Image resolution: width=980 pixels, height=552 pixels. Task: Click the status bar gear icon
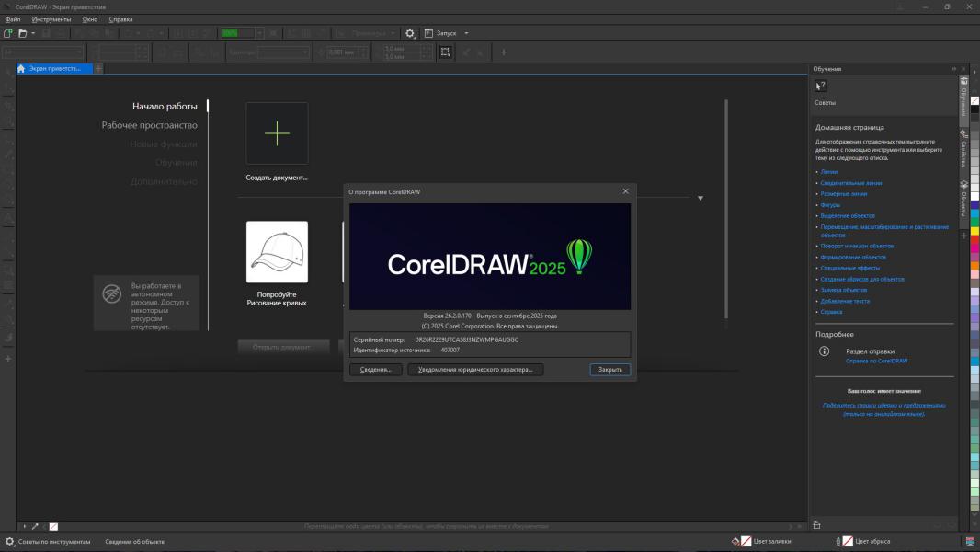[x=9, y=542]
